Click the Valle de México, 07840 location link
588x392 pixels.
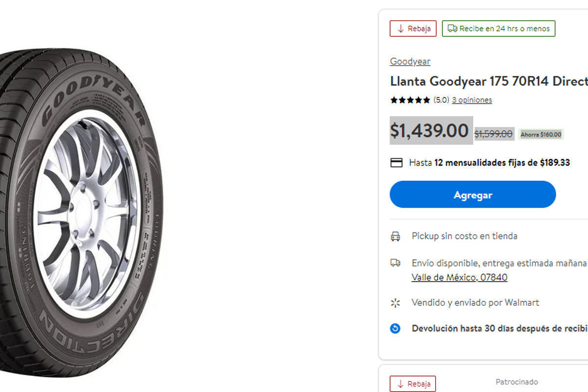coord(459,277)
